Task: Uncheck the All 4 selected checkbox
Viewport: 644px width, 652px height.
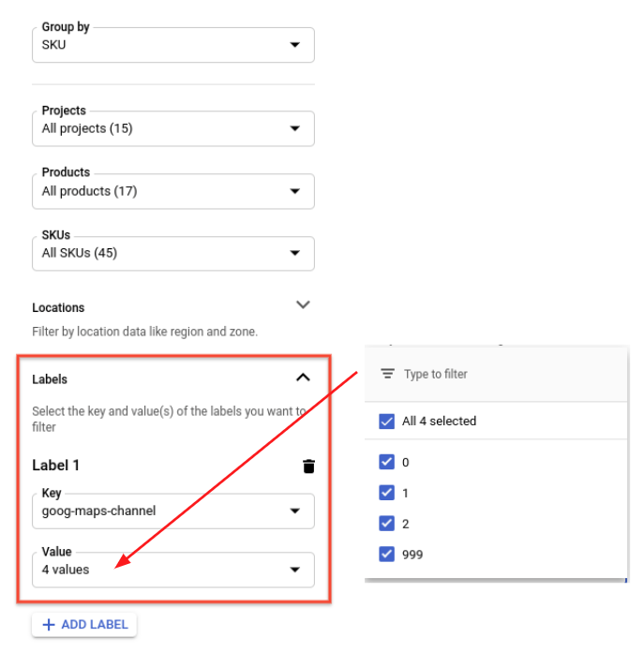Action: click(387, 422)
